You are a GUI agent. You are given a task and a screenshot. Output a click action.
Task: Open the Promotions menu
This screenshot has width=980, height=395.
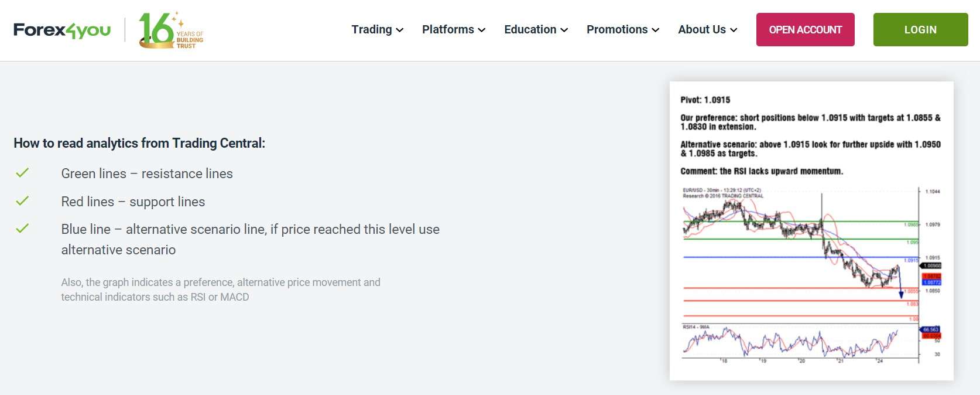[617, 29]
